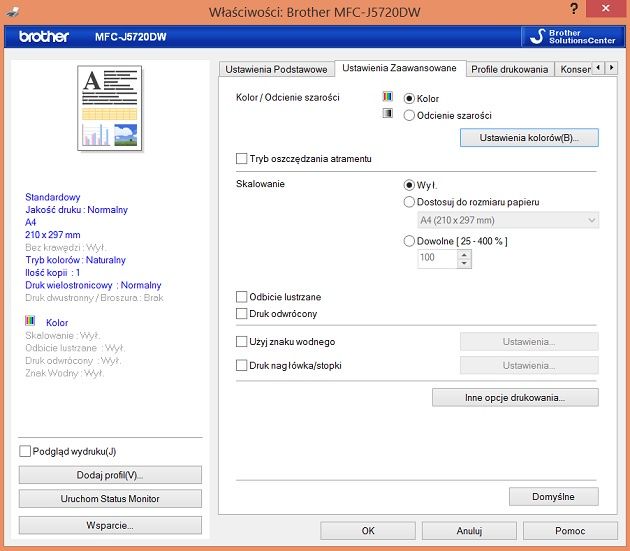Click watermark Ustawienia... button

tap(529, 342)
